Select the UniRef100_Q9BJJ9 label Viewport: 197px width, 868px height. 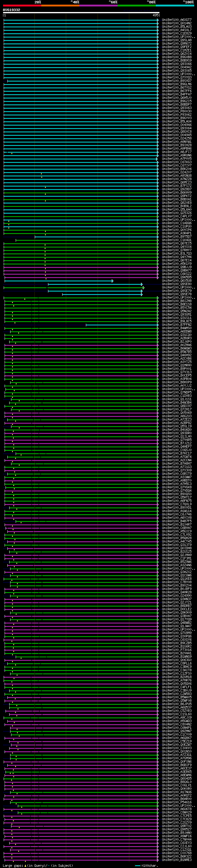coord(177,267)
